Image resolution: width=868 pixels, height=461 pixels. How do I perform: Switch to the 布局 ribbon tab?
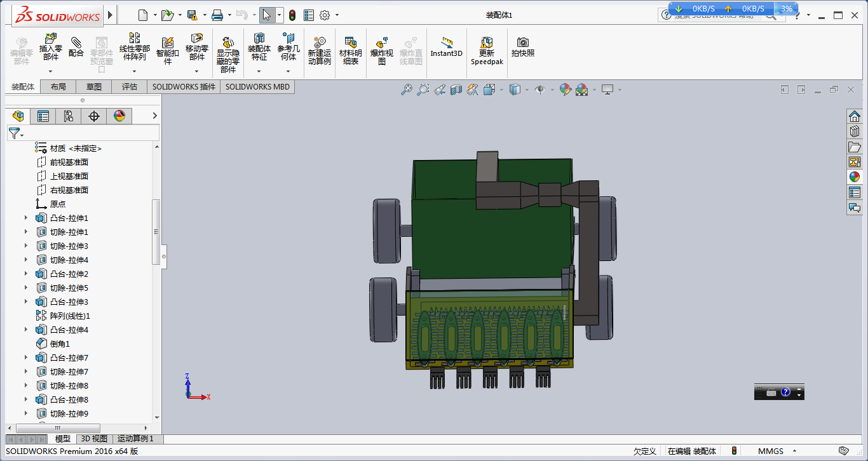tap(58, 86)
